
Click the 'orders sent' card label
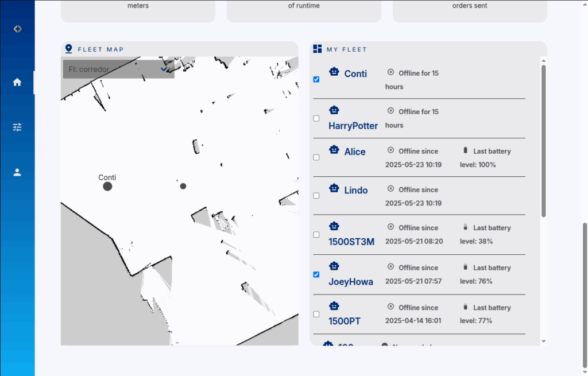click(470, 6)
